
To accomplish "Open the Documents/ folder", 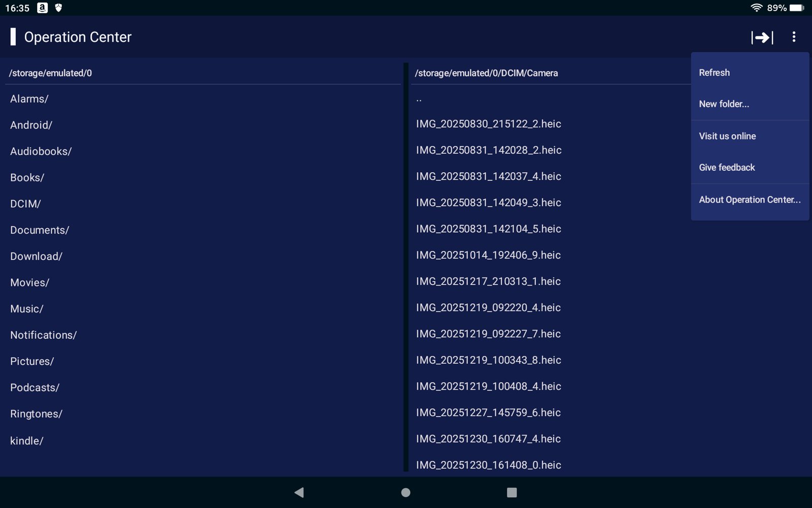I will pos(40,230).
